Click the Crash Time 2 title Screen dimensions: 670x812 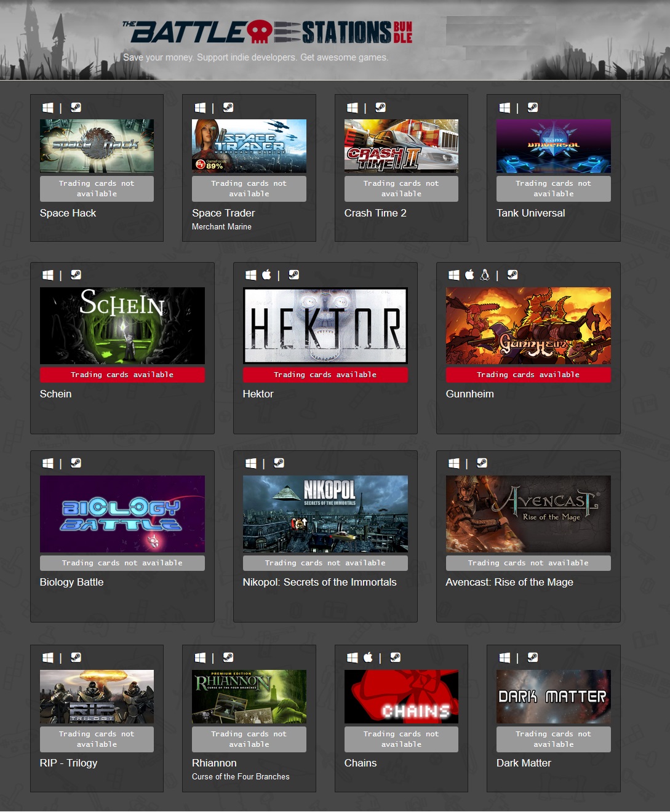375,213
